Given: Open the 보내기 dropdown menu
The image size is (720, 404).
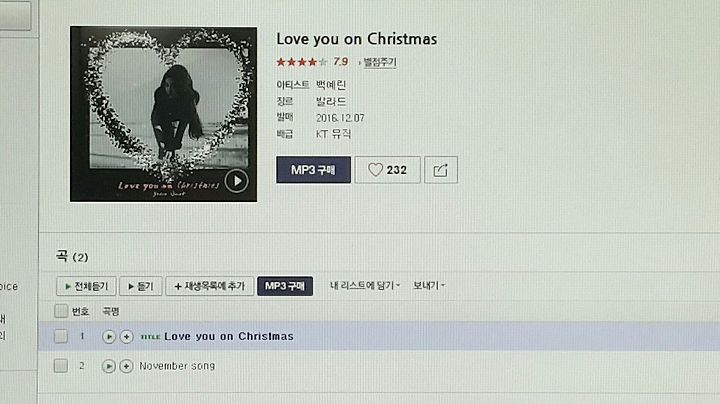Looking at the screenshot, I should [x=429, y=286].
